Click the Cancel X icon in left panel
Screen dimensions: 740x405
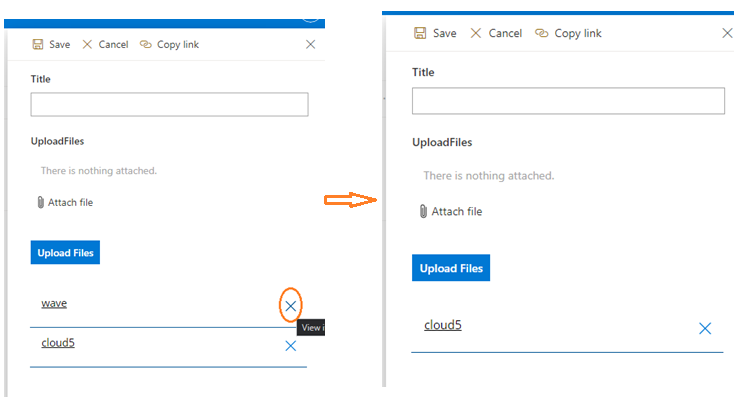(87, 45)
